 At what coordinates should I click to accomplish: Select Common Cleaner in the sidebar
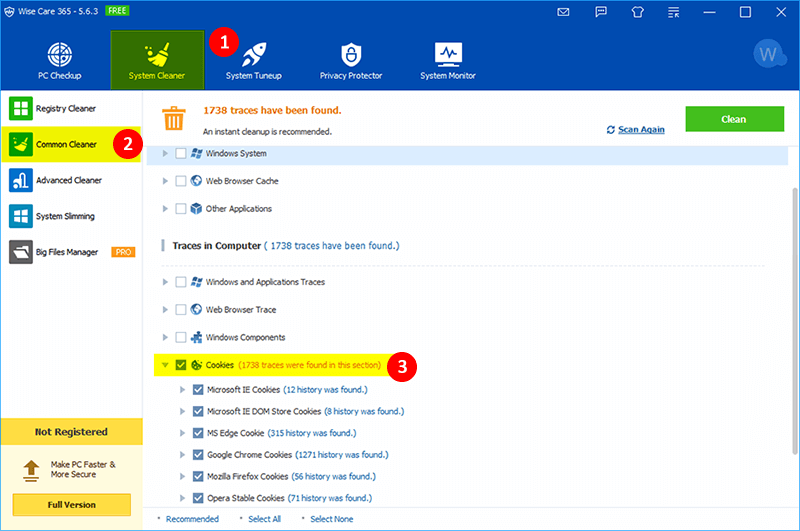click(71, 144)
